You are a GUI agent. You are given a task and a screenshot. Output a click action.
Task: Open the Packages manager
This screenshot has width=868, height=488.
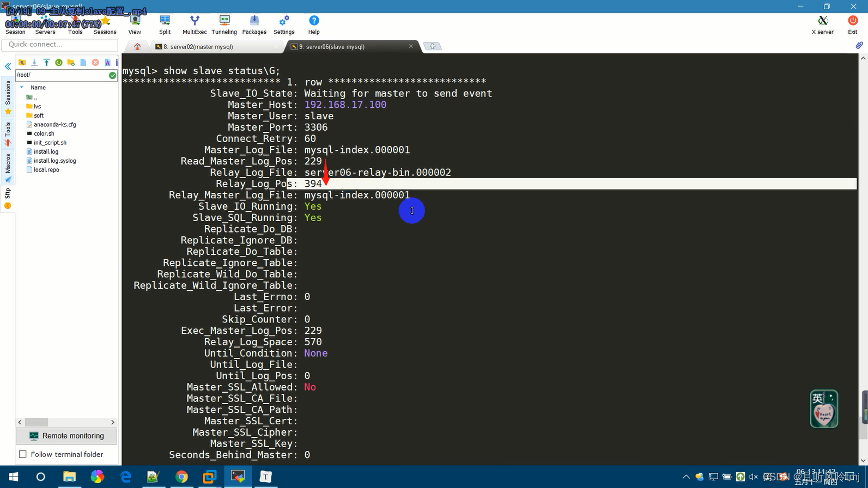click(254, 25)
